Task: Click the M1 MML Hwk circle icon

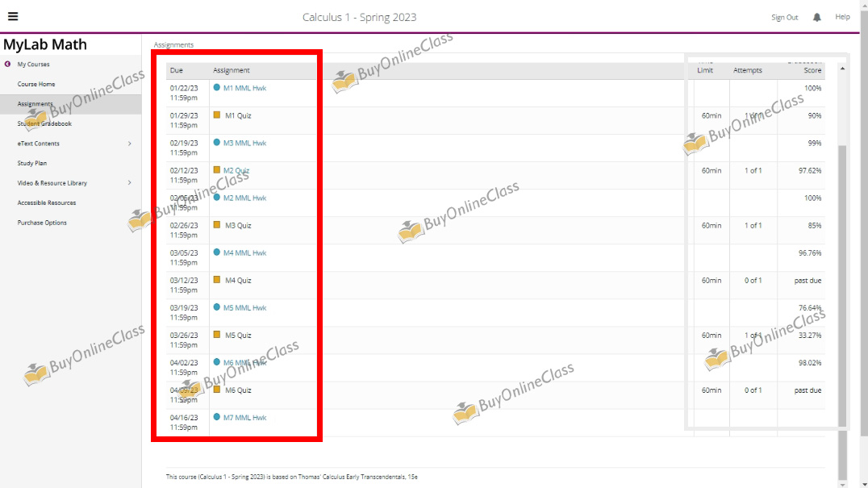Action: click(217, 87)
